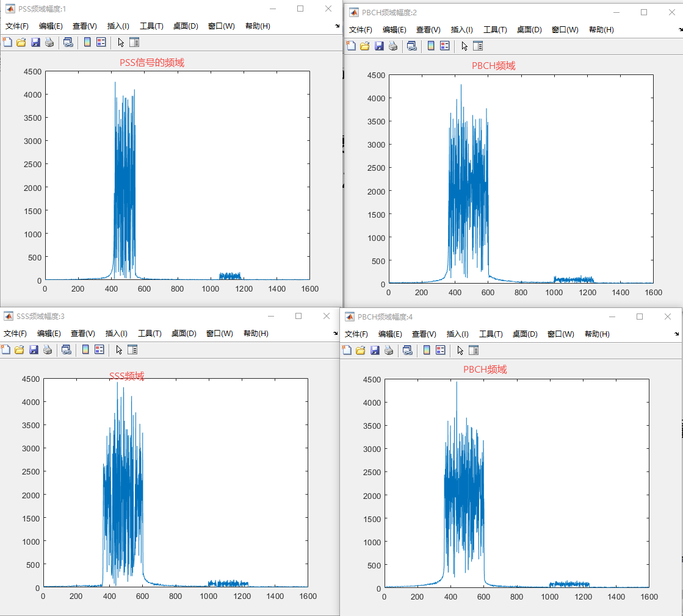683x616 pixels.
Task: Open property inspector in PSS window
Action: tap(134, 42)
